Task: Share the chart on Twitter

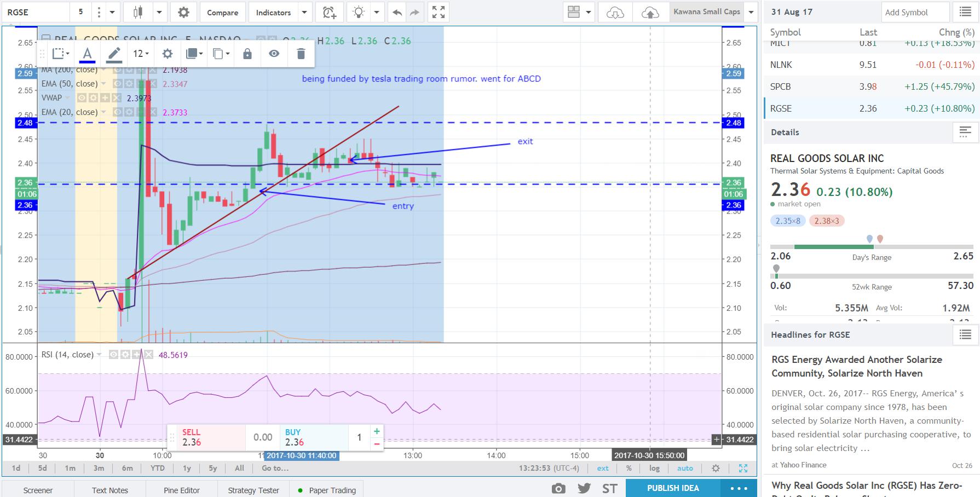Action: click(584, 488)
